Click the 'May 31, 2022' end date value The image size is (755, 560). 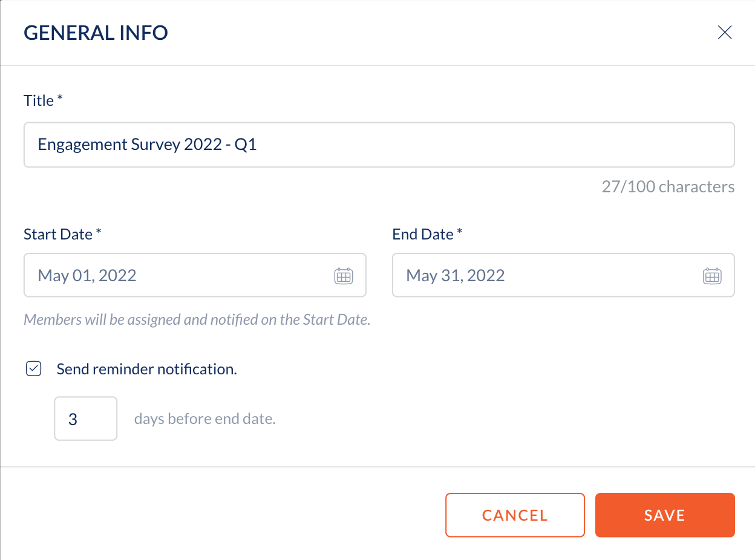456,276
